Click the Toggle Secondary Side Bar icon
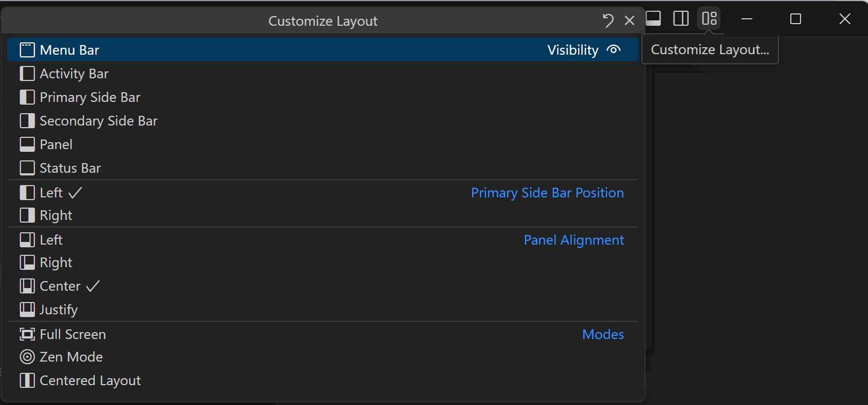The width and height of the screenshot is (868, 405). pyautogui.click(x=680, y=19)
